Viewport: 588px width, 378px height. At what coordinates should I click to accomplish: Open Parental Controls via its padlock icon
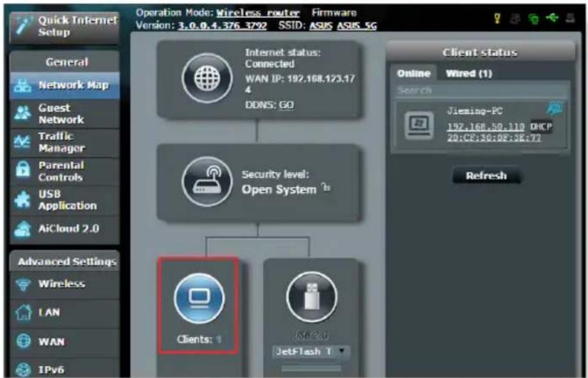pyautogui.click(x=23, y=170)
